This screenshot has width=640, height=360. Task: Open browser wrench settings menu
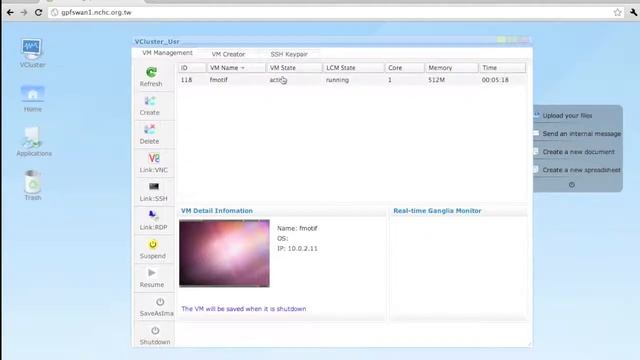click(633, 12)
